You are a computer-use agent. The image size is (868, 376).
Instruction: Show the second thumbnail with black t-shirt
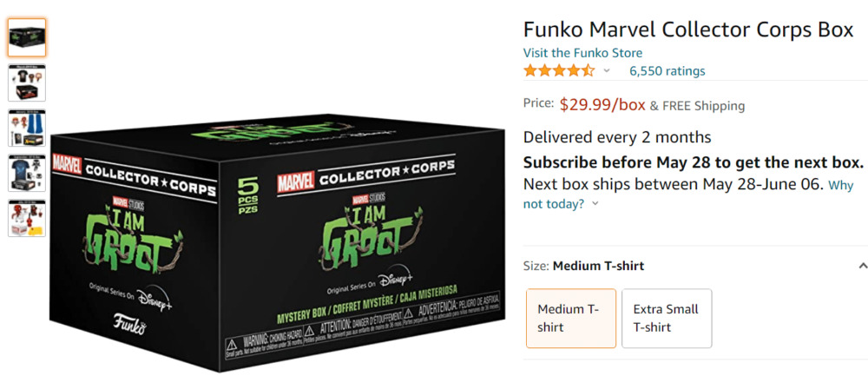click(27, 82)
